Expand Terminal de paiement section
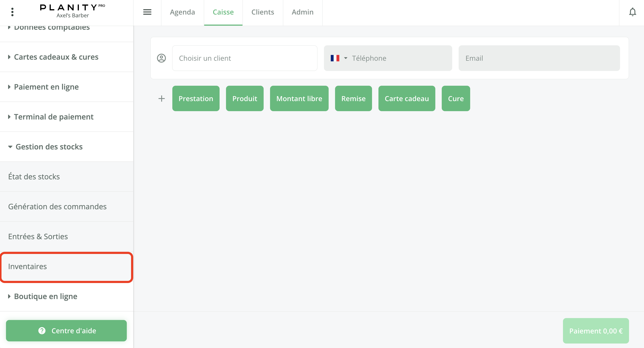 point(53,117)
